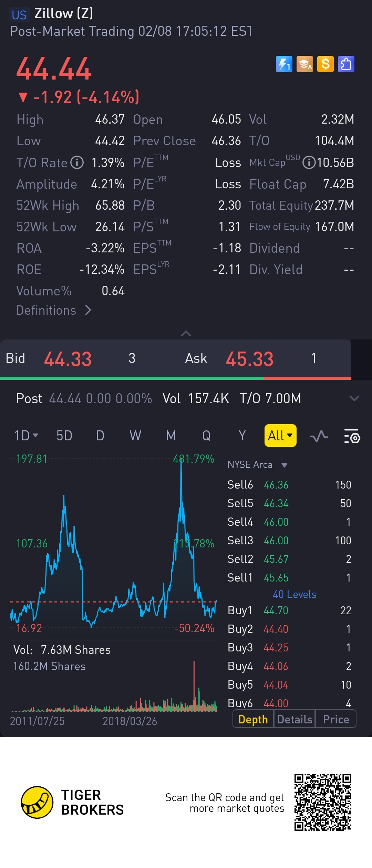Tap the chart start date 2011/07/25
372x868 pixels.
coord(37,721)
